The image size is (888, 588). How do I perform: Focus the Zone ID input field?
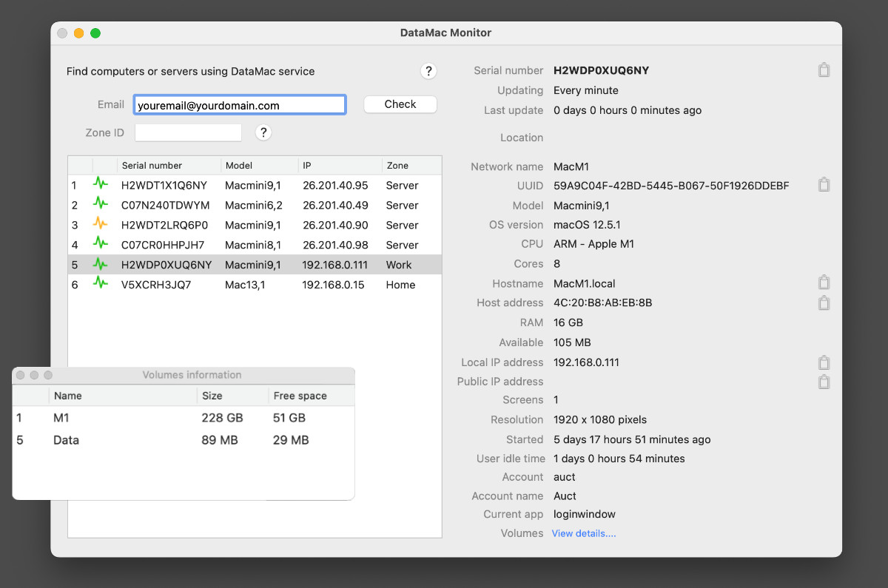(x=188, y=132)
